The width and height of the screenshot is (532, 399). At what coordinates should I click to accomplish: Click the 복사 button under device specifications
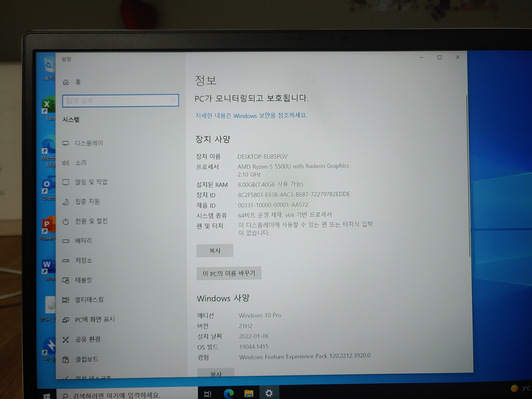[x=215, y=251]
